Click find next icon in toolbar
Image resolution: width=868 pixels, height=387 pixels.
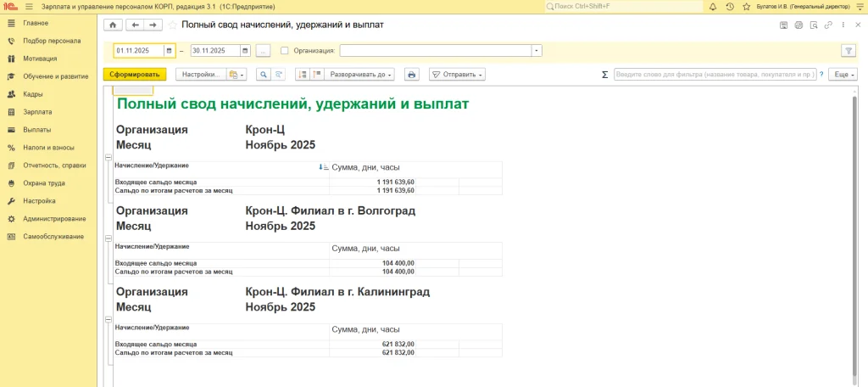278,75
